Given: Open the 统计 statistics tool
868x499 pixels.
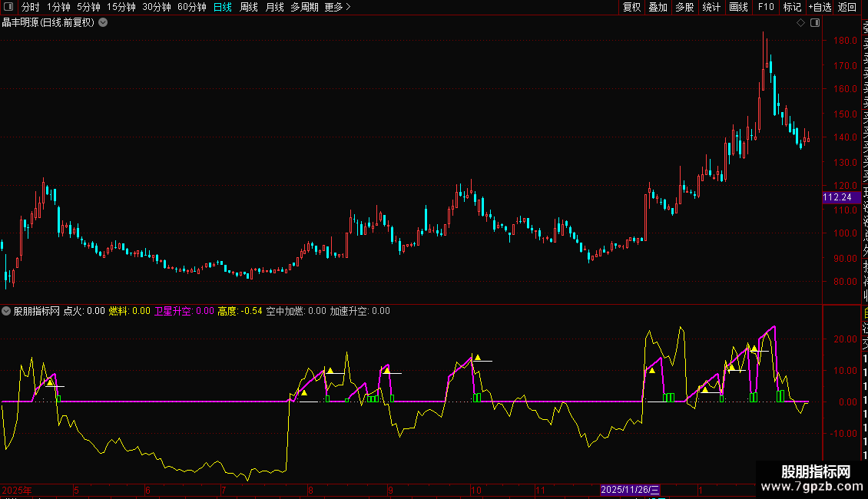Looking at the screenshot, I should (711, 7).
